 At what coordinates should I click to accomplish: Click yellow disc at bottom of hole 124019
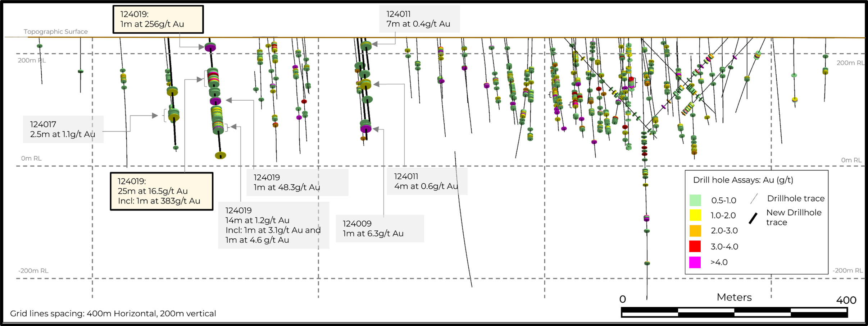pyautogui.click(x=220, y=155)
